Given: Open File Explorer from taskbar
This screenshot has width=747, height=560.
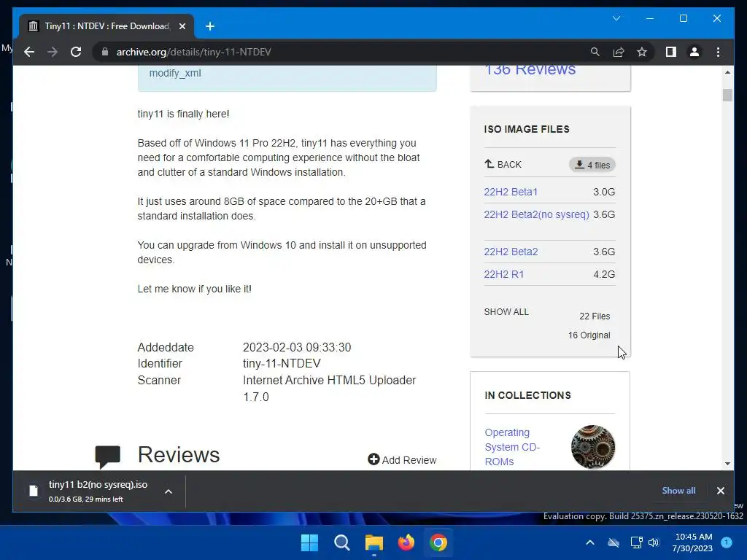Looking at the screenshot, I should 374,542.
